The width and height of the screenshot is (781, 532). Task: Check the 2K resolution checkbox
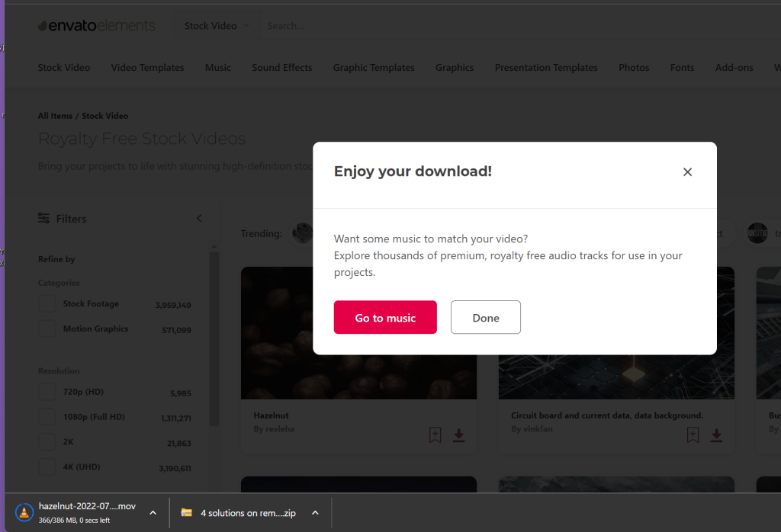point(47,442)
